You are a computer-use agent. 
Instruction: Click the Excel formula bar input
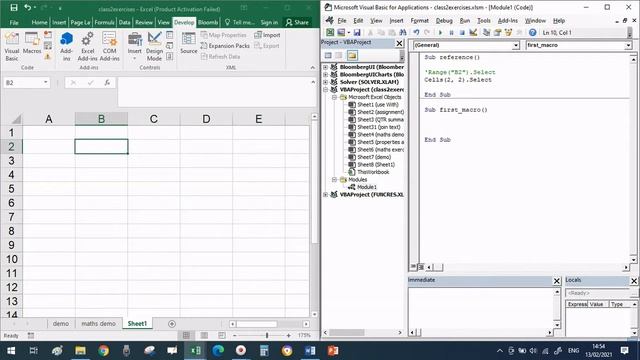click(214, 92)
